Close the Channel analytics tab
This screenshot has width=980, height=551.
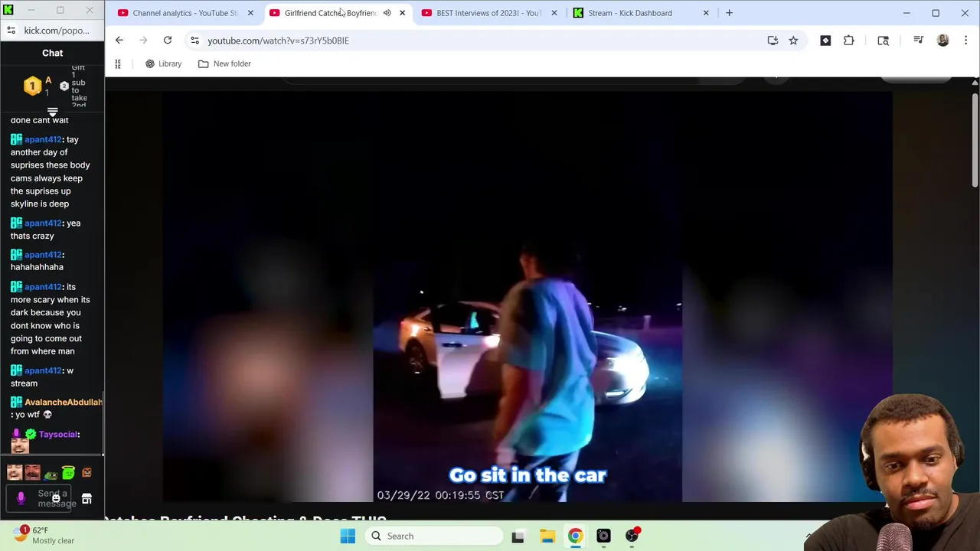point(250,13)
